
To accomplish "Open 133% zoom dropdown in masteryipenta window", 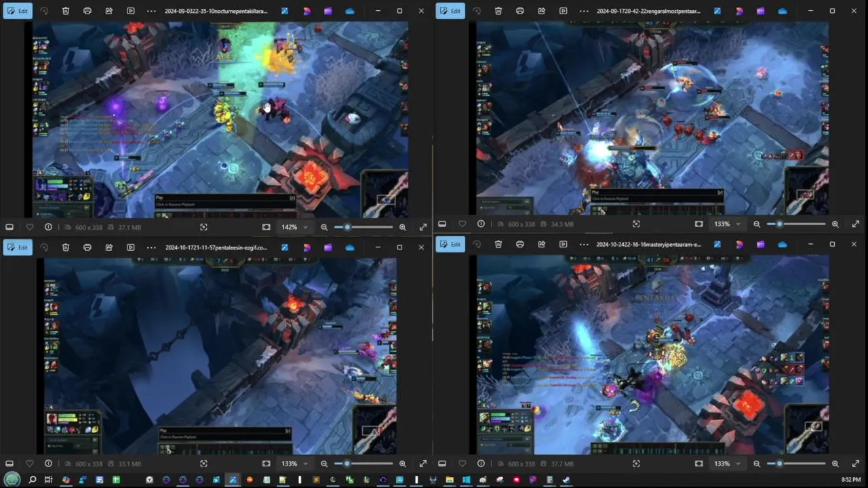I will (x=727, y=464).
